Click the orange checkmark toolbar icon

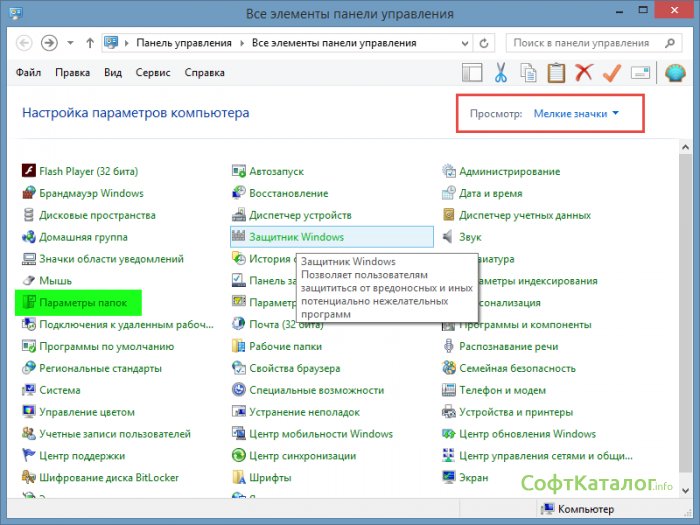(x=612, y=73)
